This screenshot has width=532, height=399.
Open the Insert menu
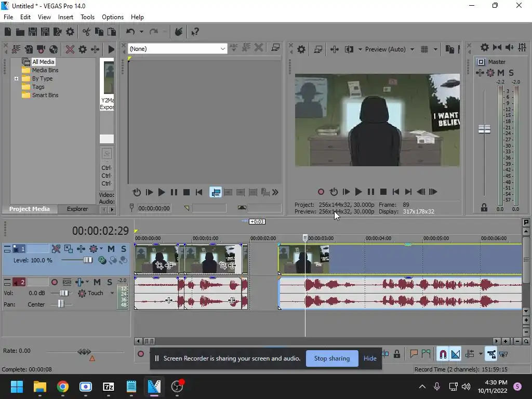point(65,17)
